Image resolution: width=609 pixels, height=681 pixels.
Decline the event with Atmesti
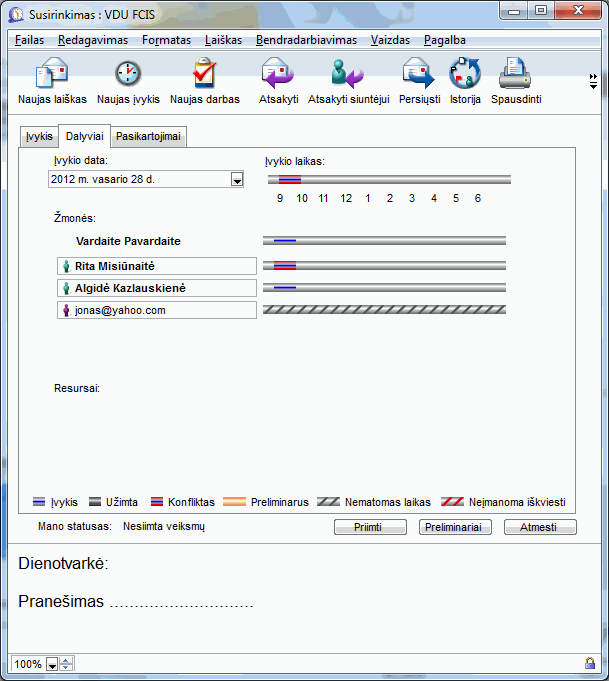540,527
